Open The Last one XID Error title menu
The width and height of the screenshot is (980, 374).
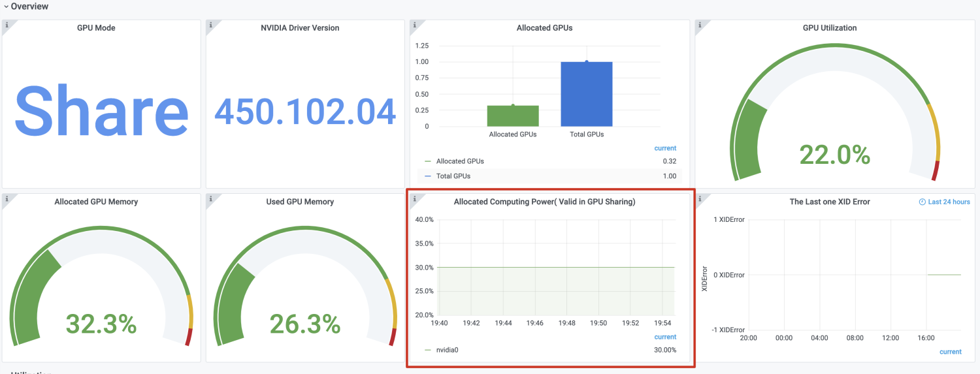tap(830, 202)
